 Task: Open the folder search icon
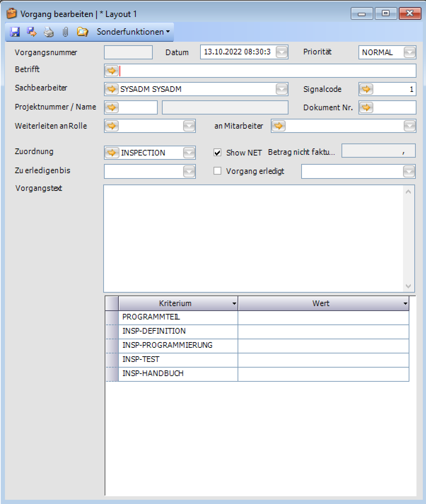(x=82, y=32)
